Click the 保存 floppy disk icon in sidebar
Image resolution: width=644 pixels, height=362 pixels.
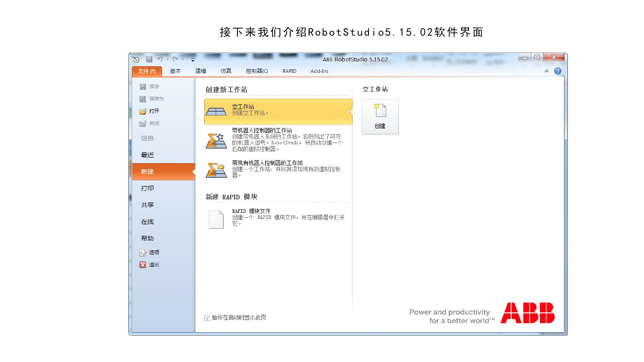tap(143, 87)
